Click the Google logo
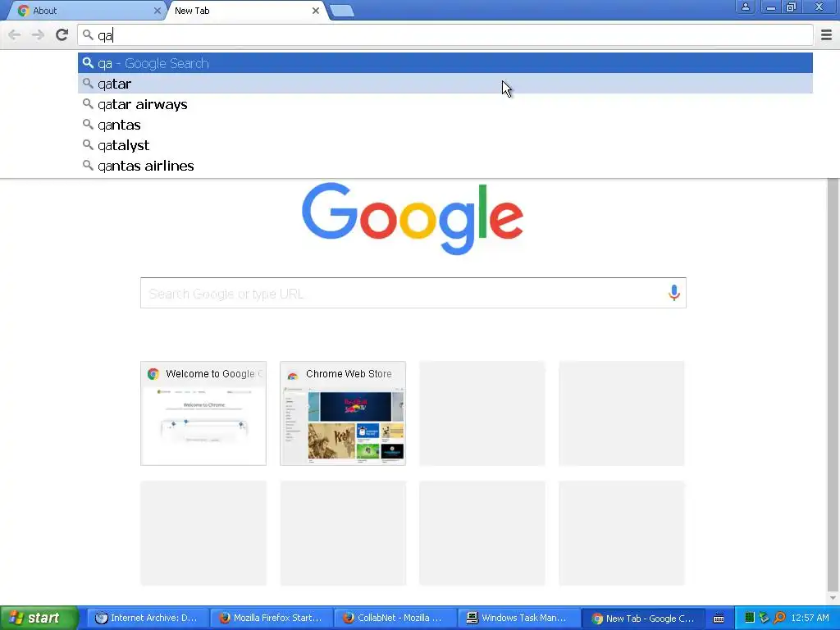840x630 pixels. [413, 218]
